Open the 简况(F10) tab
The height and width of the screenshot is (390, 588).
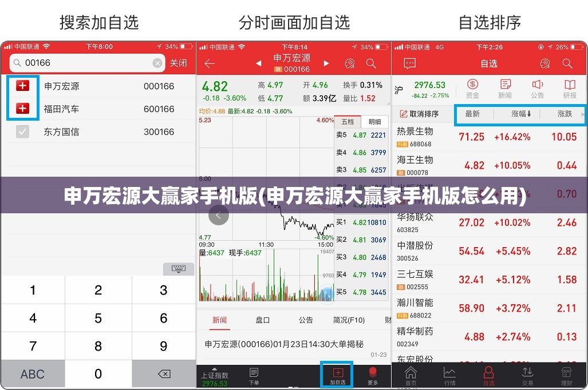(x=349, y=320)
